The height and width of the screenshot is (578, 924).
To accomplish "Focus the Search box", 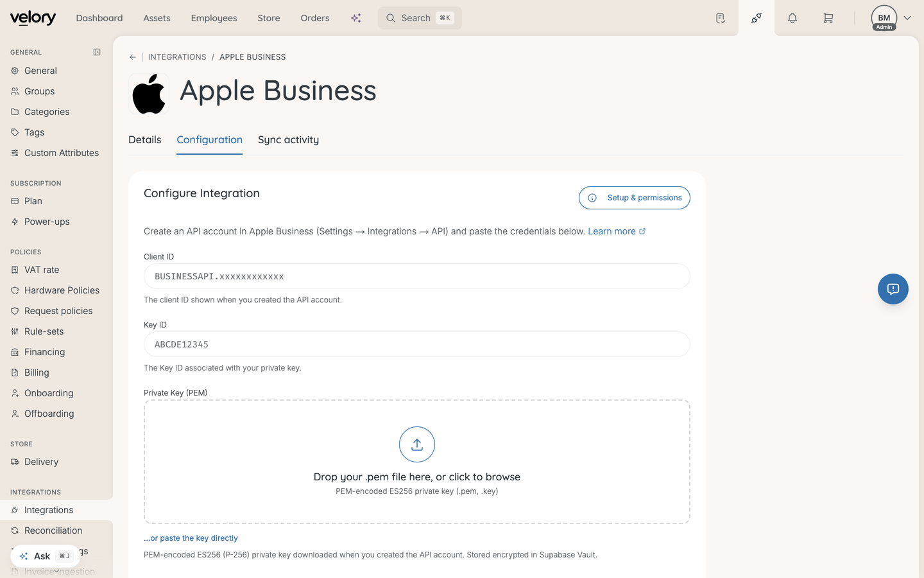I will [420, 18].
